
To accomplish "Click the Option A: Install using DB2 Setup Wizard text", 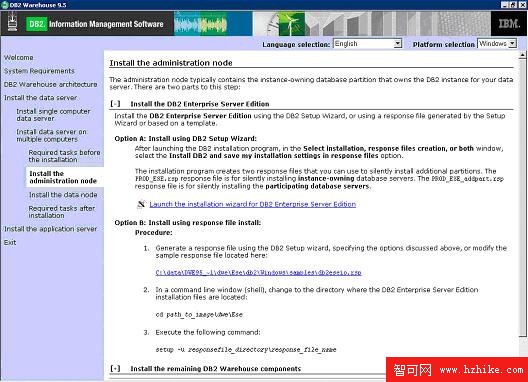I will coord(186,138).
